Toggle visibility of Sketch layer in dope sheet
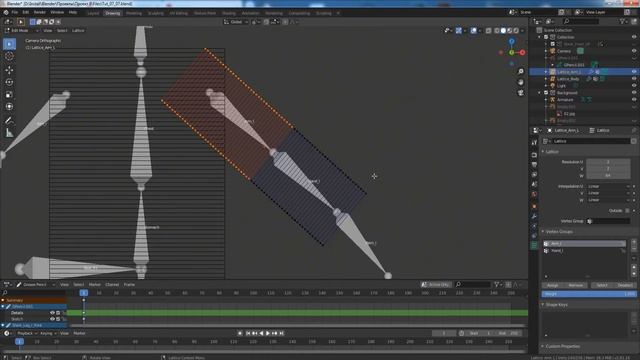Viewport: 640px width, 360px height. pyautogui.click(x=52, y=319)
